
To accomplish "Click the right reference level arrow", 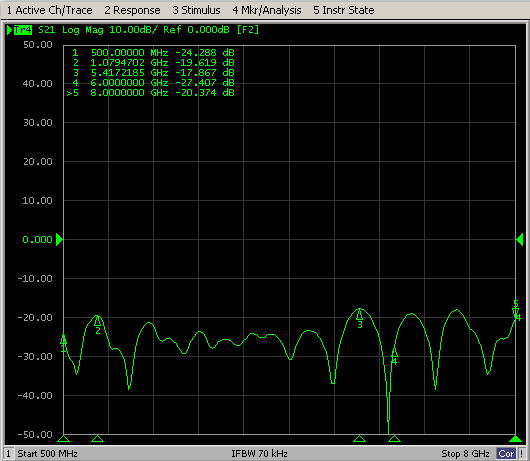I will click(x=520, y=240).
